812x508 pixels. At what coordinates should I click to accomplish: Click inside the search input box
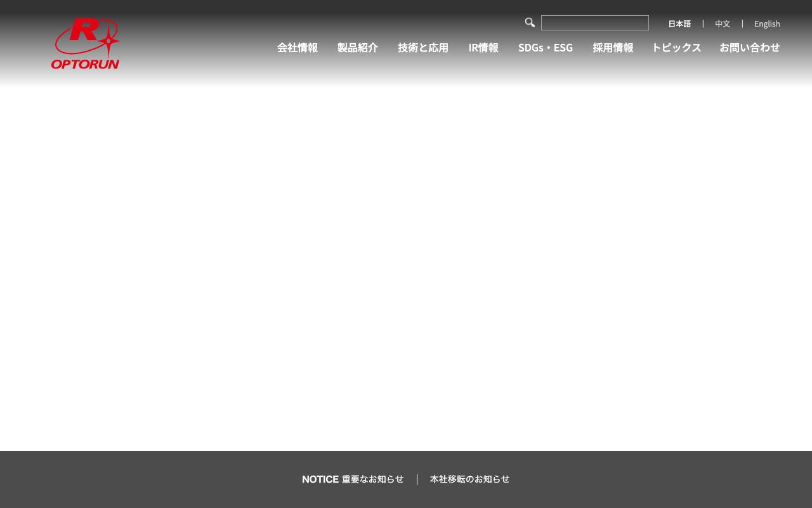[594, 23]
